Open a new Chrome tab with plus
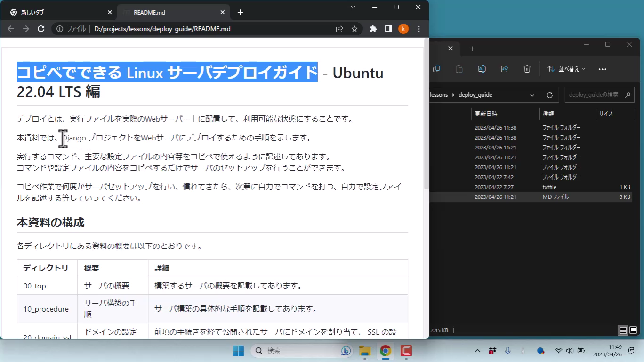This screenshot has height=362, width=644. (240, 12)
